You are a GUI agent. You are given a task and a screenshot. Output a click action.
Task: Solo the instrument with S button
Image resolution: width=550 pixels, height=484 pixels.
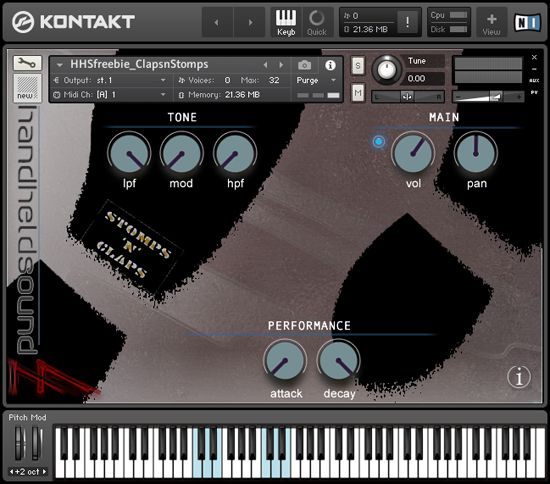point(358,66)
